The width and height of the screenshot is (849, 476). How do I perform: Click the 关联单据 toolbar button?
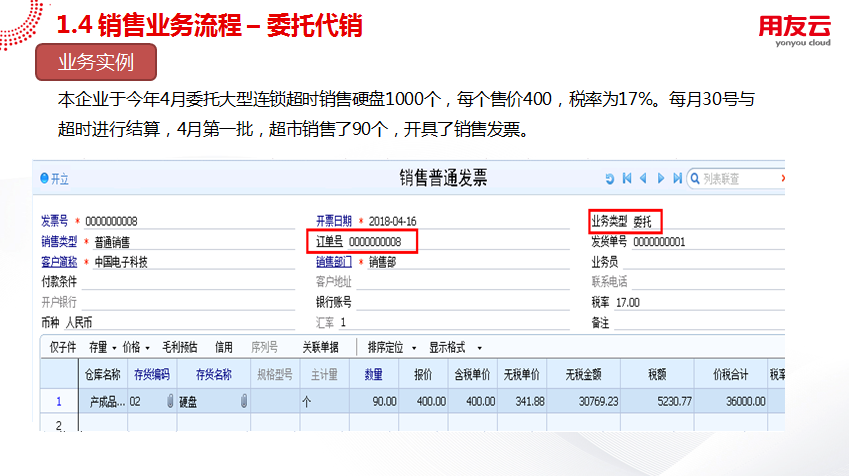pyautogui.click(x=321, y=348)
